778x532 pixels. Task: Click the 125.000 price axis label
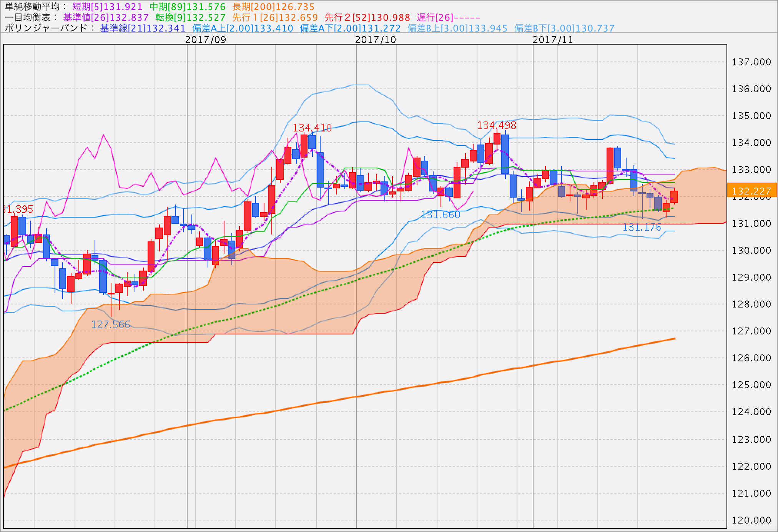click(x=751, y=385)
